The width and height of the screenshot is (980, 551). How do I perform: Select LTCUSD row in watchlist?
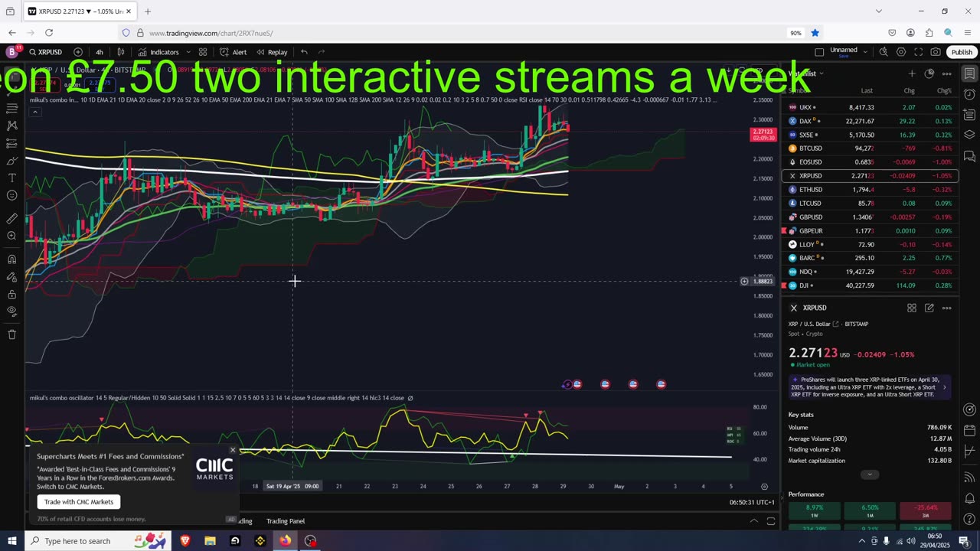(870, 204)
